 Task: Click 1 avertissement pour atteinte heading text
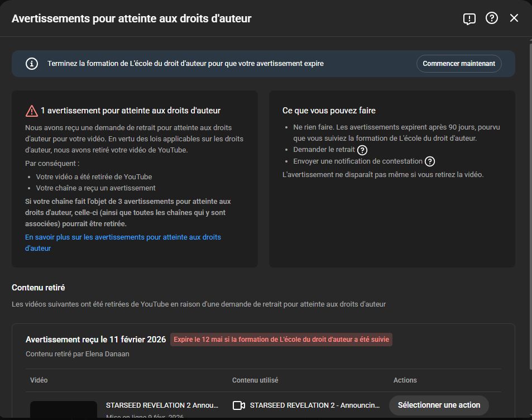point(131,111)
